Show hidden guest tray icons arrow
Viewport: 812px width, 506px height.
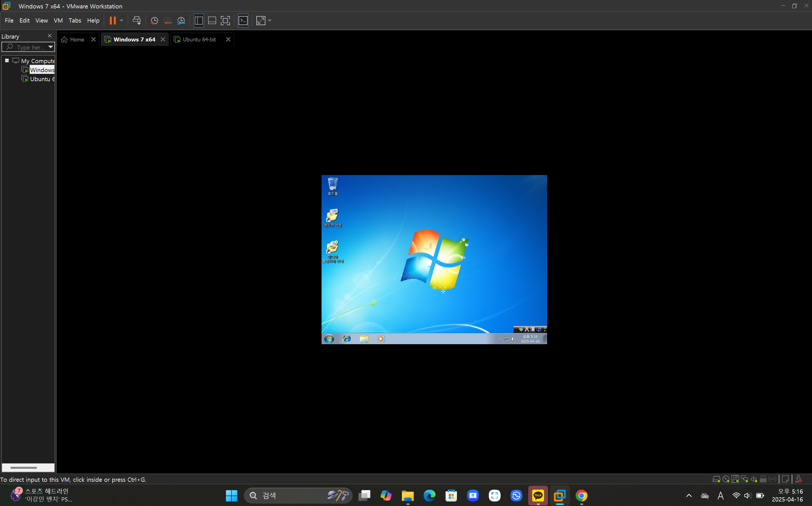499,339
